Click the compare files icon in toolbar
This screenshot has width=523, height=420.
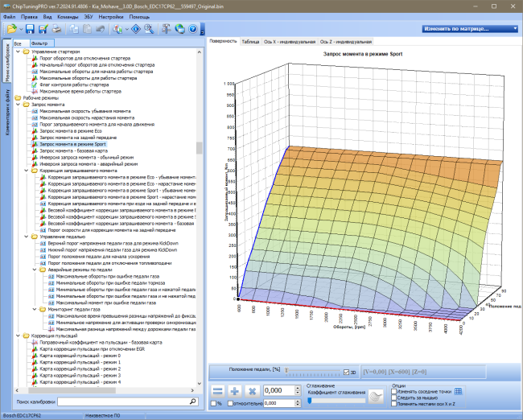tap(117, 29)
